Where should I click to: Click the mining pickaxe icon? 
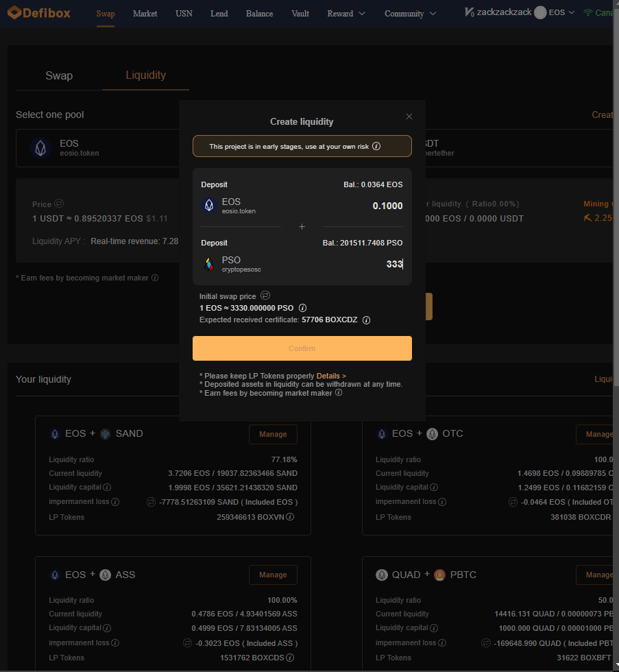(x=587, y=218)
